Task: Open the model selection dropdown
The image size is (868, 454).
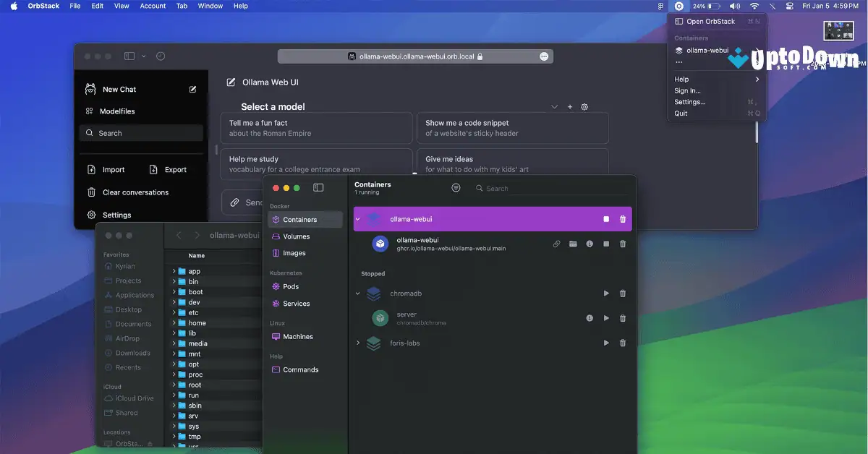Action: [x=554, y=106]
